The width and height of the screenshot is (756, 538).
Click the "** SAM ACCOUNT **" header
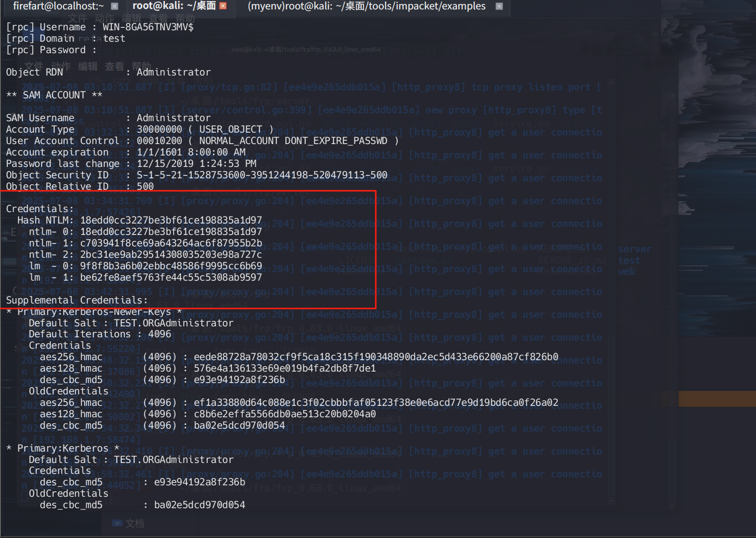tap(54, 95)
